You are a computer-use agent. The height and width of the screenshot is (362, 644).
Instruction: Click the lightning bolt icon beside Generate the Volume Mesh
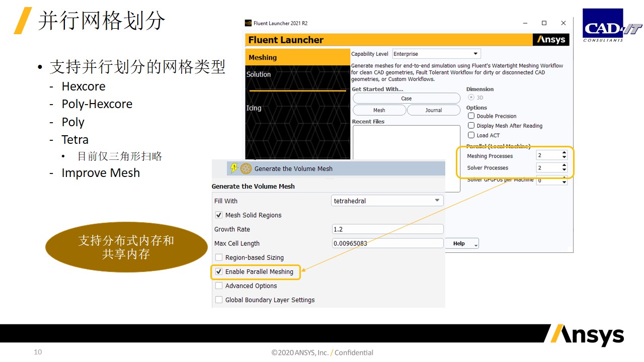(x=233, y=168)
